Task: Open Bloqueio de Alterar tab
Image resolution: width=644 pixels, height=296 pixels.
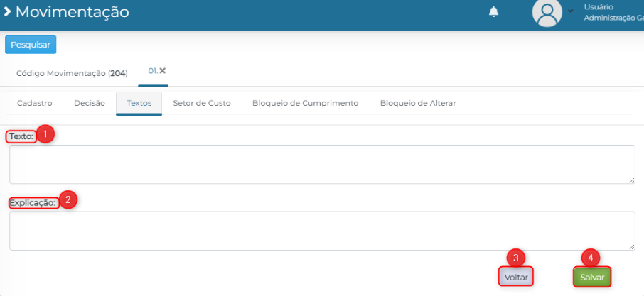Action: click(418, 104)
